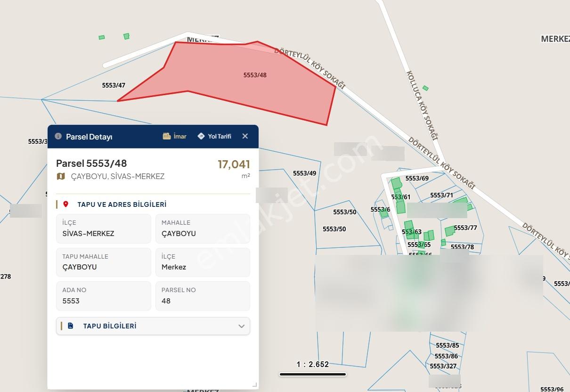Click parcel label 5553/49 on the map
The width and height of the screenshot is (570, 392).
305,173
